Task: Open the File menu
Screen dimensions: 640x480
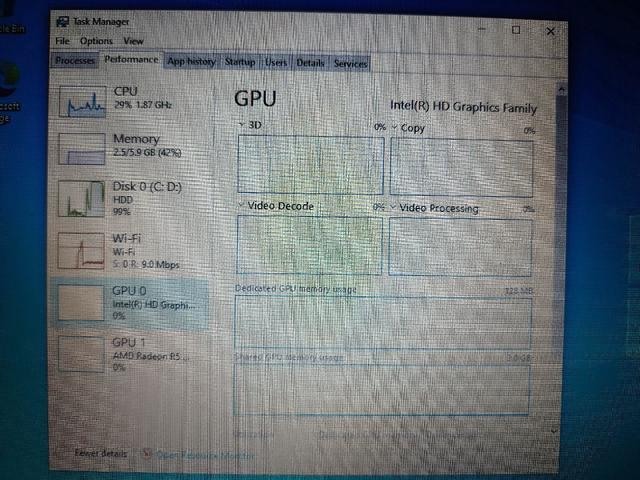Action: (x=62, y=41)
